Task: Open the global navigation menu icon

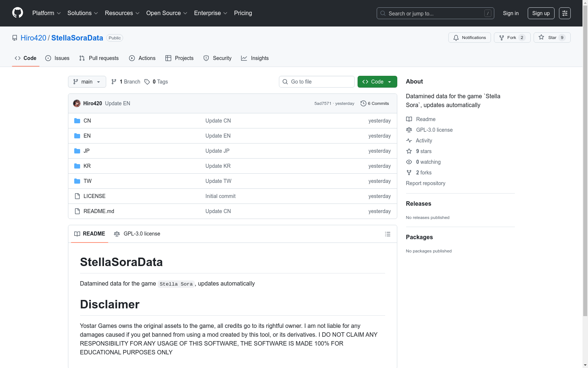Action: [x=565, y=13]
